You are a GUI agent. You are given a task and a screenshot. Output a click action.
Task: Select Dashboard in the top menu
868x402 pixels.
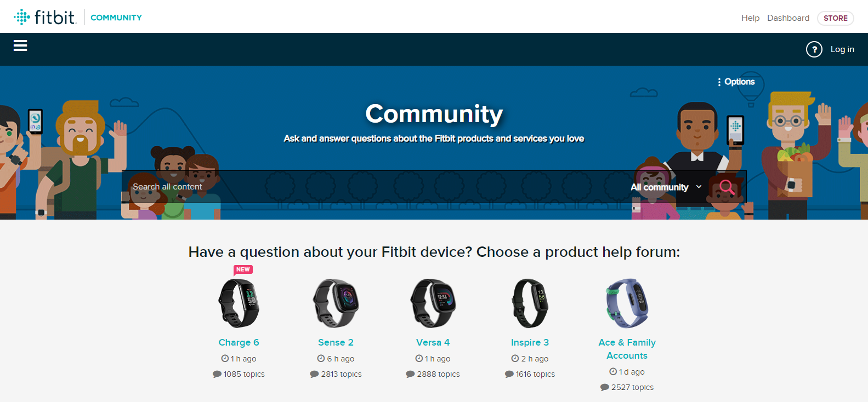click(x=788, y=18)
